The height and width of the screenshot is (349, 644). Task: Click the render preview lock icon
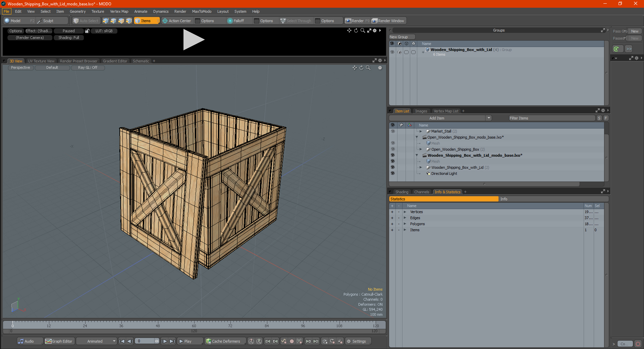[x=87, y=31]
